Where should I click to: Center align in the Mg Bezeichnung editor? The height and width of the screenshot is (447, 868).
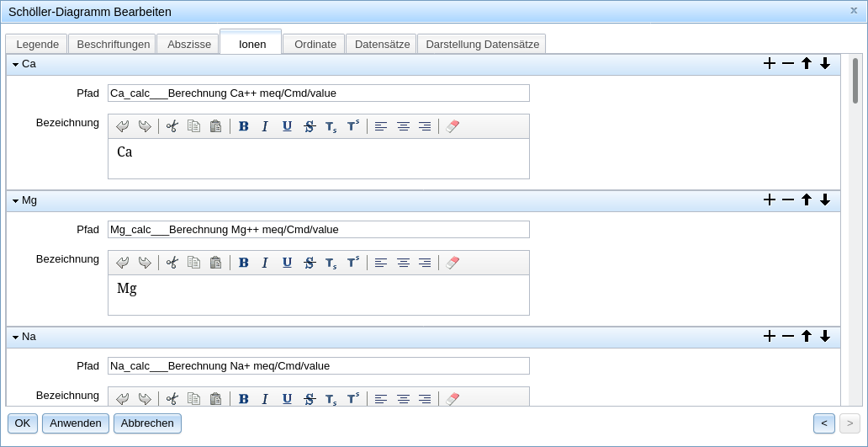(x=404, y=263)
